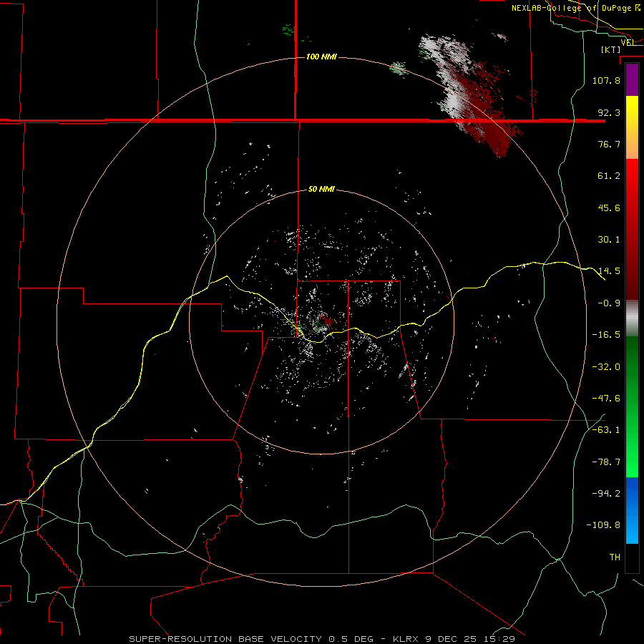
Task: Pick the blue segment of the color bar
Action: [x=632, y=510]
